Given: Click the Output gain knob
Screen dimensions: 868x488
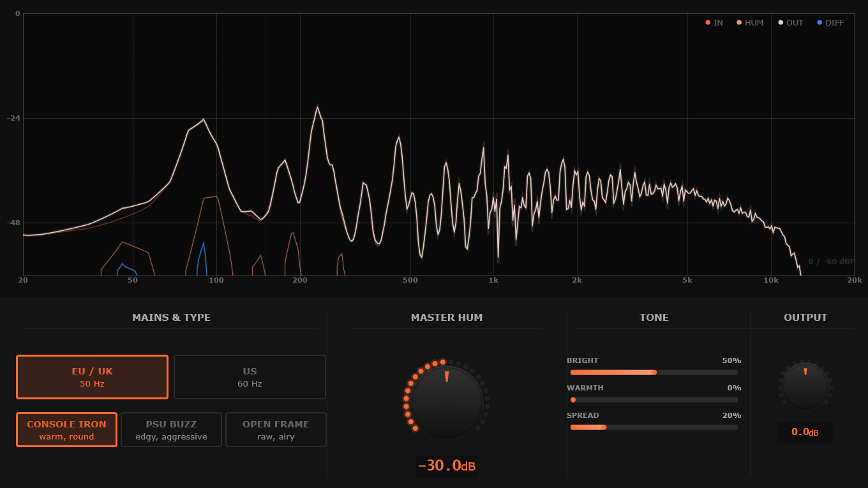Looking at the screenshot, I should (805, 386).
